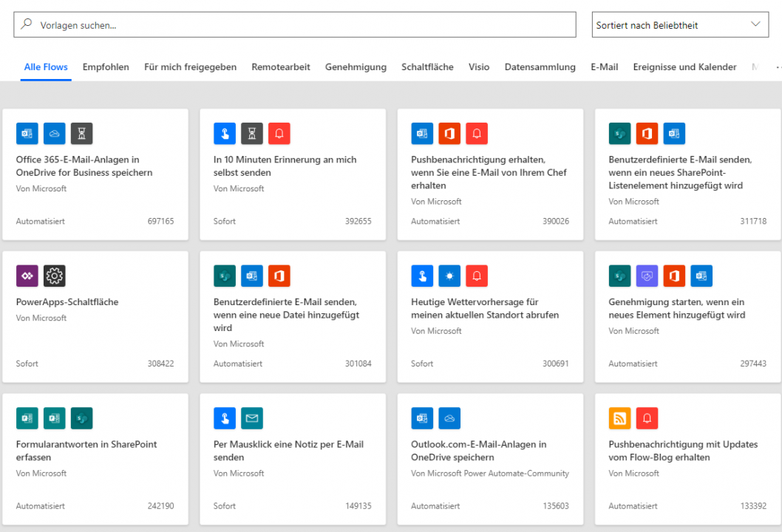Click the purple approval icon on the Genehmigung starten card
Image resolution: width=782 pixels, height=532 pixels.
coord(647,276)
